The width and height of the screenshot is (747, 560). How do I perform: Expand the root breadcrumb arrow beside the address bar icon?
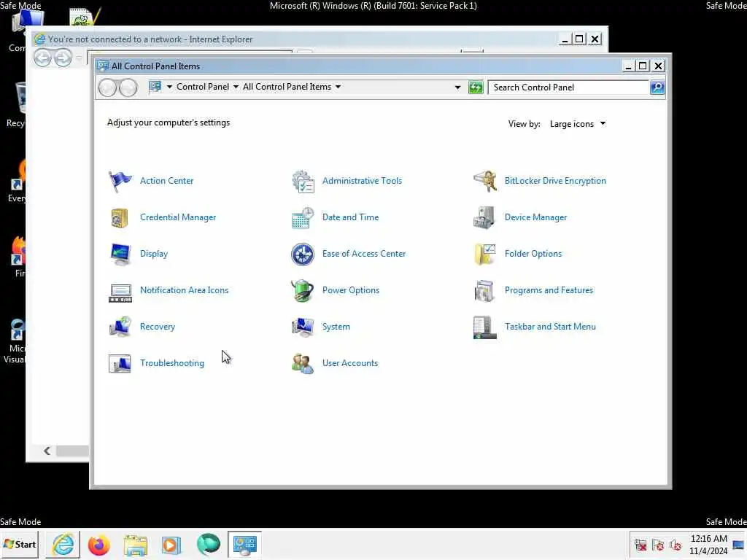(169, 87)
